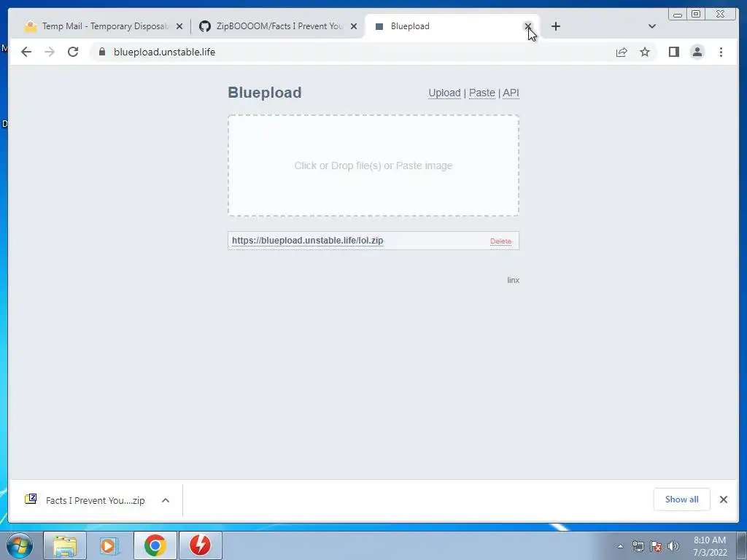Image resolution: width=747 pixels, height=560 pixels.
Task: Click the network tray icon
Action: 638,546
